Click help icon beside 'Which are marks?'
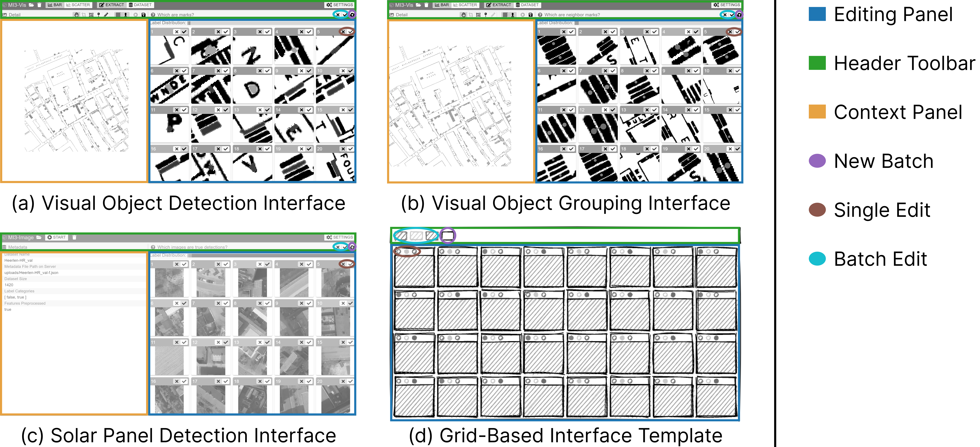 [153, 15]
